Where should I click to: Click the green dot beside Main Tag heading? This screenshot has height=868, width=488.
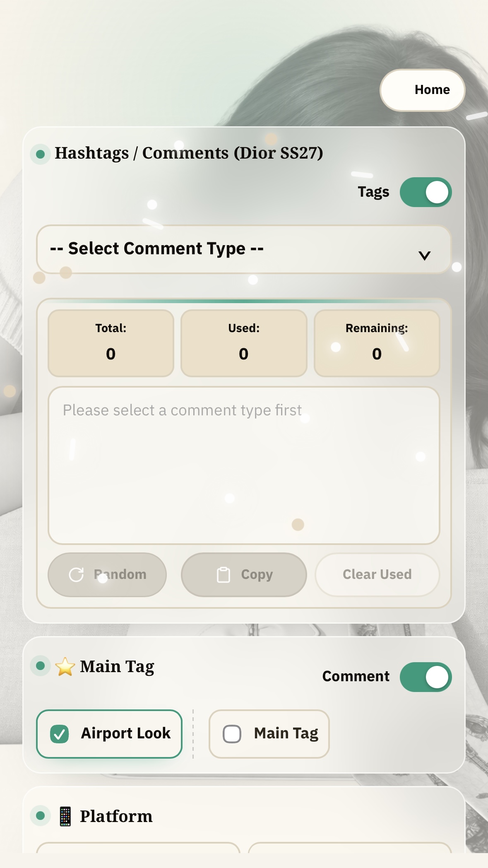40,665
